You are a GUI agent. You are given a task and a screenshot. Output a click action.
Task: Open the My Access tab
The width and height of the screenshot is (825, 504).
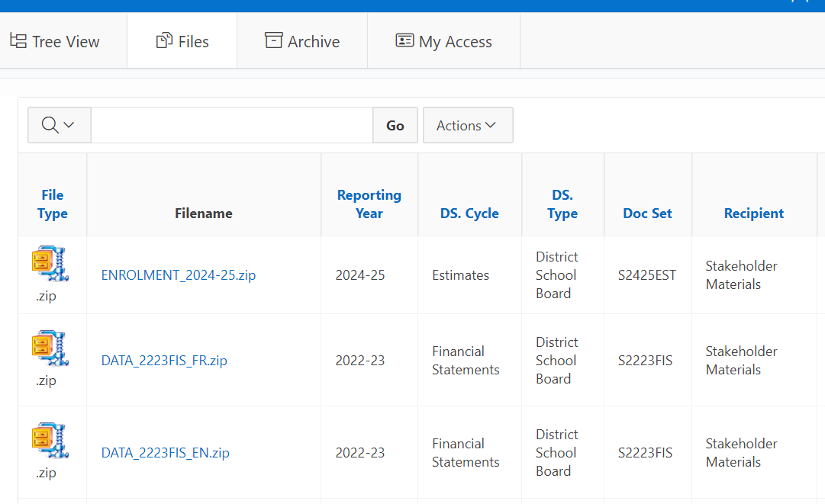(455, 42)
